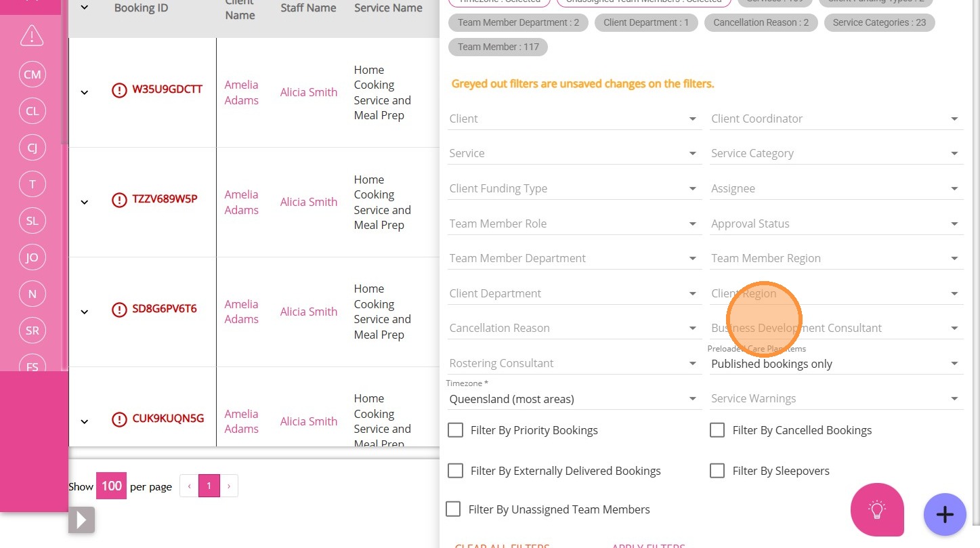980x548 pixels.
Task: Click the lightbulb tips button
Action: tap(877, 509)
